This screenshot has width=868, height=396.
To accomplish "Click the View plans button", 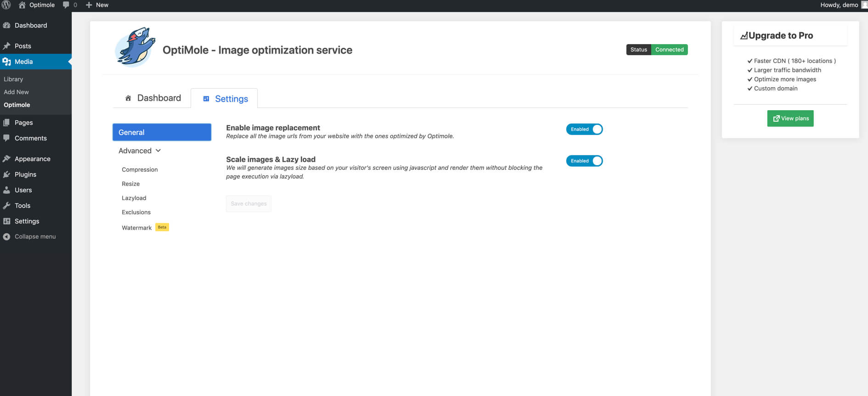I will tap(790, 118).
